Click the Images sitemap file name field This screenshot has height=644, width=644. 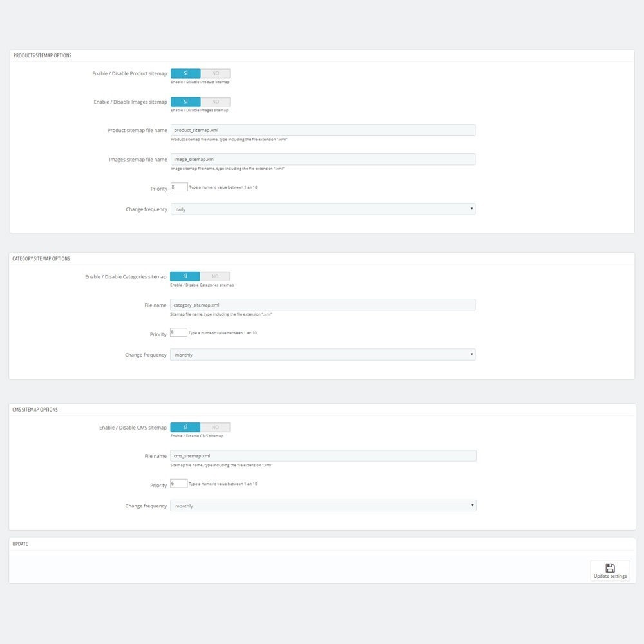pos(323,159)
